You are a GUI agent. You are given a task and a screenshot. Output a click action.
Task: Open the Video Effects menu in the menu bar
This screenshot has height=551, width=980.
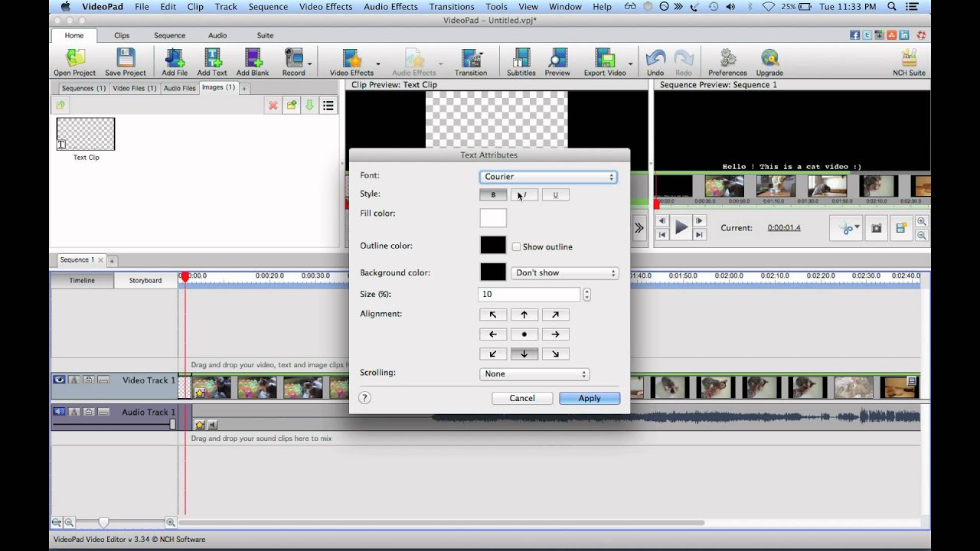point(326,7)
